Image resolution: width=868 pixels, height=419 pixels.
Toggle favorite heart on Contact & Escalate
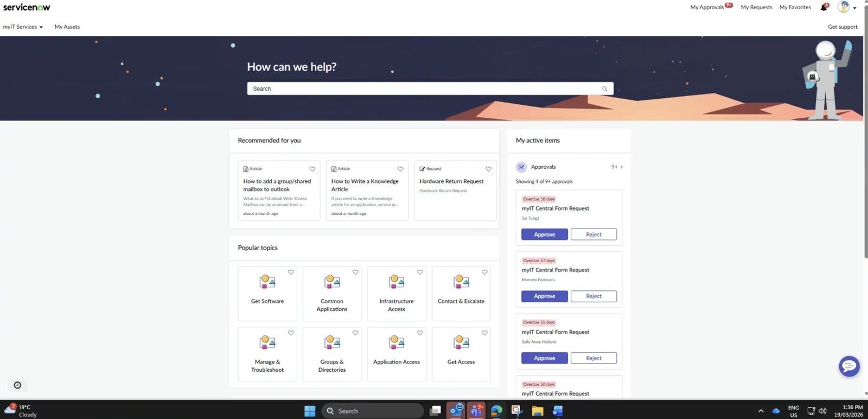tap(484, 272)
